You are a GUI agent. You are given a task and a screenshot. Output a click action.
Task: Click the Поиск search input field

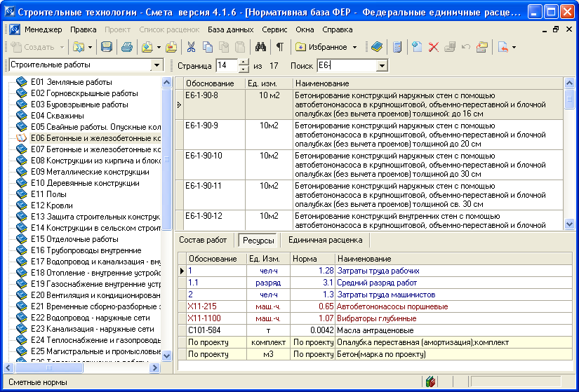point(347,66)
